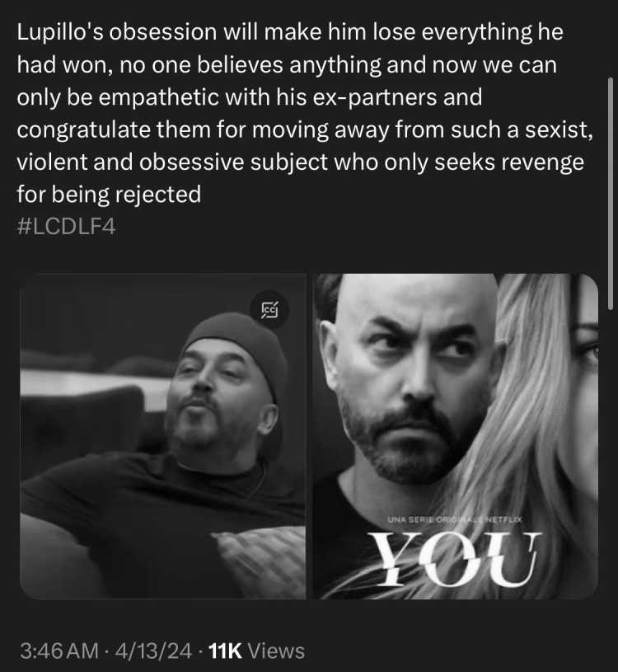The height and width of the screenshot is (672, 618).
Task: Open the #LCDLF4 hashtag
Action: (x=67, y=227)
